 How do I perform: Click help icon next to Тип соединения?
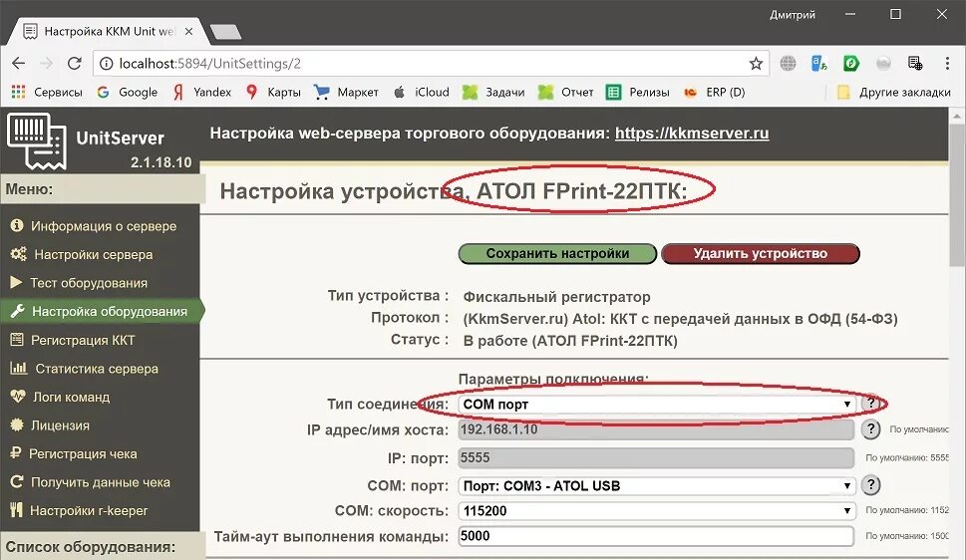click(x=870, y=404)
